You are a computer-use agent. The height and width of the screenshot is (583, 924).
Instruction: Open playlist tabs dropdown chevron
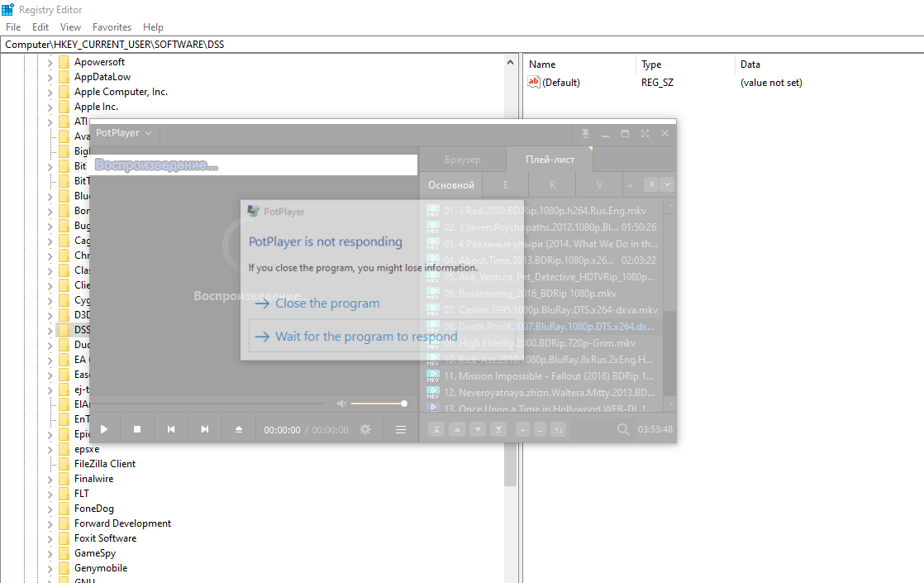tap(667, 184)
